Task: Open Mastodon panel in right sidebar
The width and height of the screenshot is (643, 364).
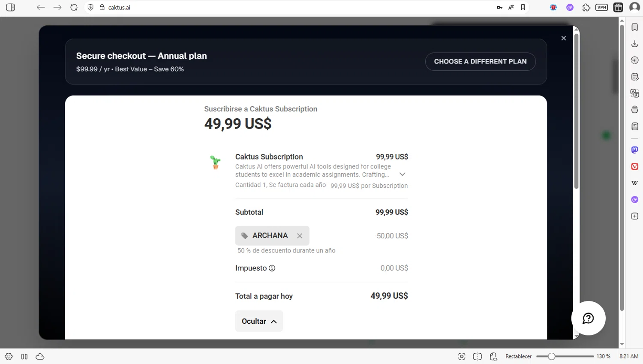Action: point(635,150)
